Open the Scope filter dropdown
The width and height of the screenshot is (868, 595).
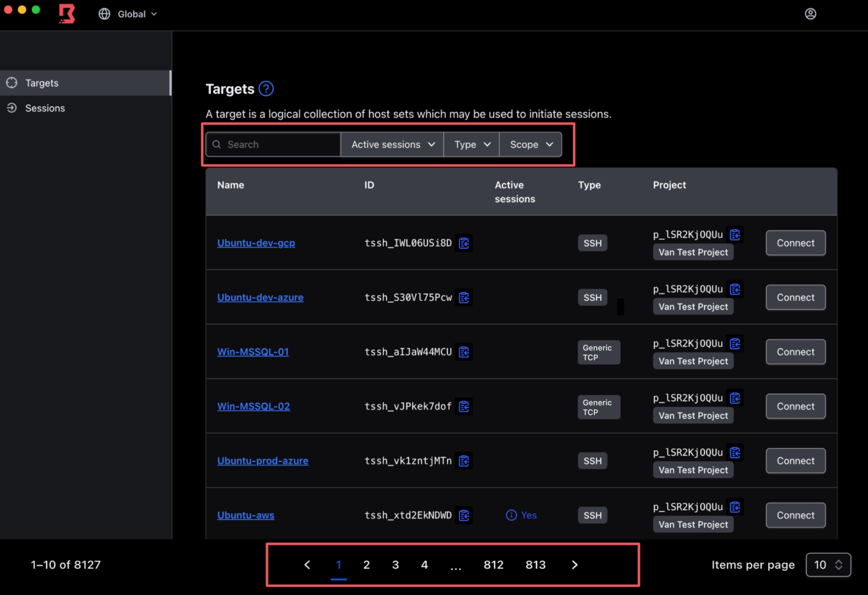tap(530, 145)
